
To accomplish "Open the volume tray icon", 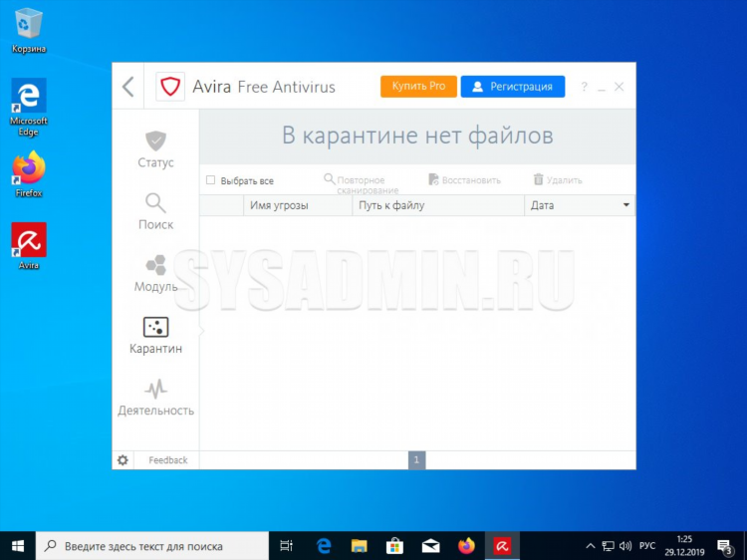I will point(625,546).
